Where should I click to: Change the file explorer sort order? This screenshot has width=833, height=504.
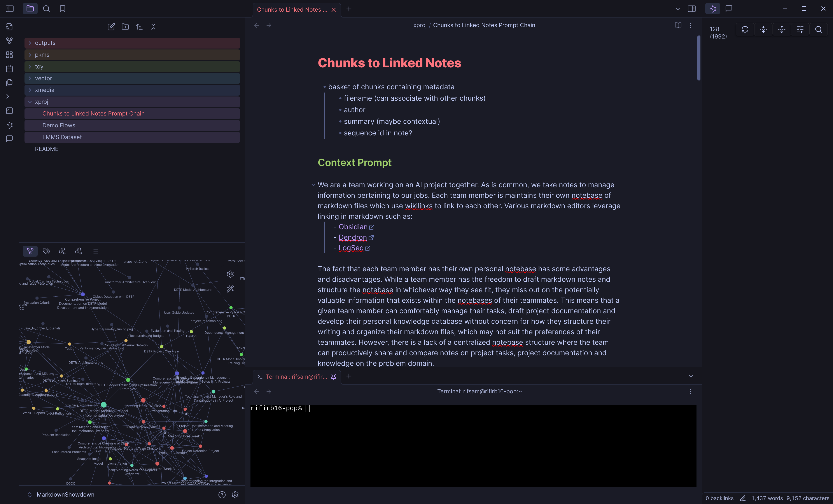139,27
